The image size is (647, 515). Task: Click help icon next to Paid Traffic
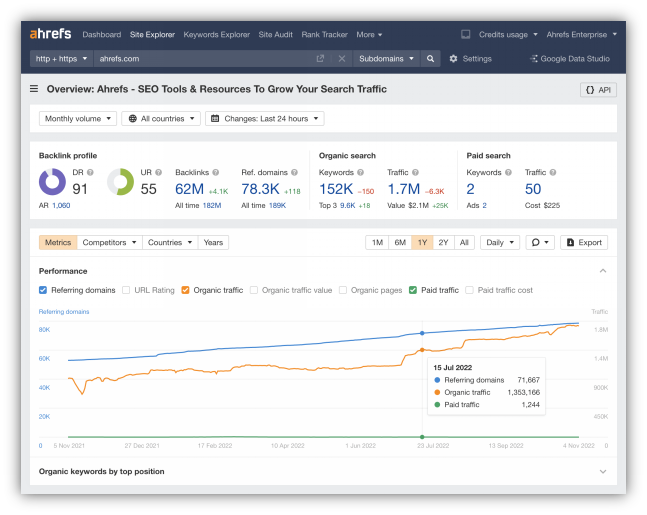tap(553, 172)
